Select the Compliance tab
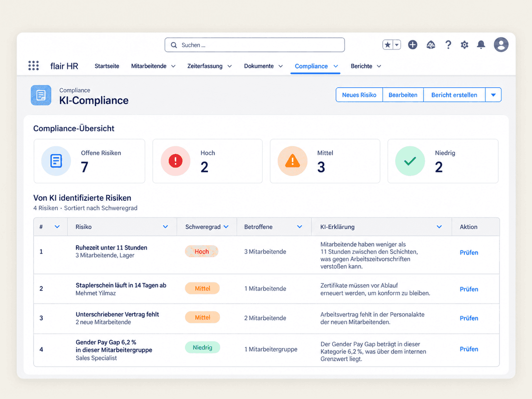This screenshot has width=532, height=399. [x=311, y=66]
